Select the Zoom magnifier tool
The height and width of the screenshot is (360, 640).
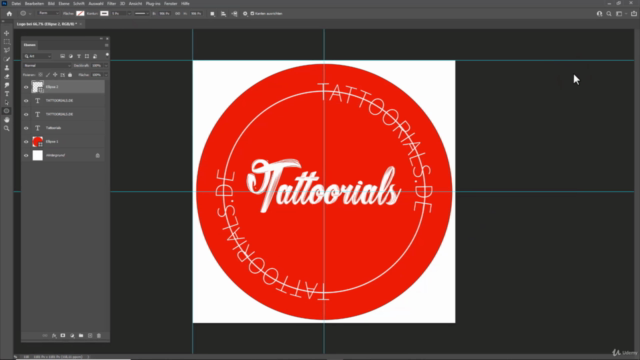[x=7, y=128]
